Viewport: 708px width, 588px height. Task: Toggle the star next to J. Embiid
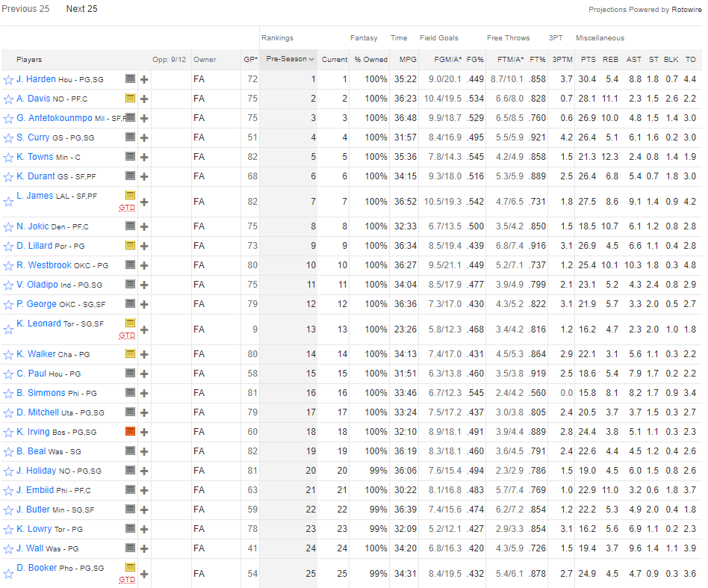click(x=8, y=491)
